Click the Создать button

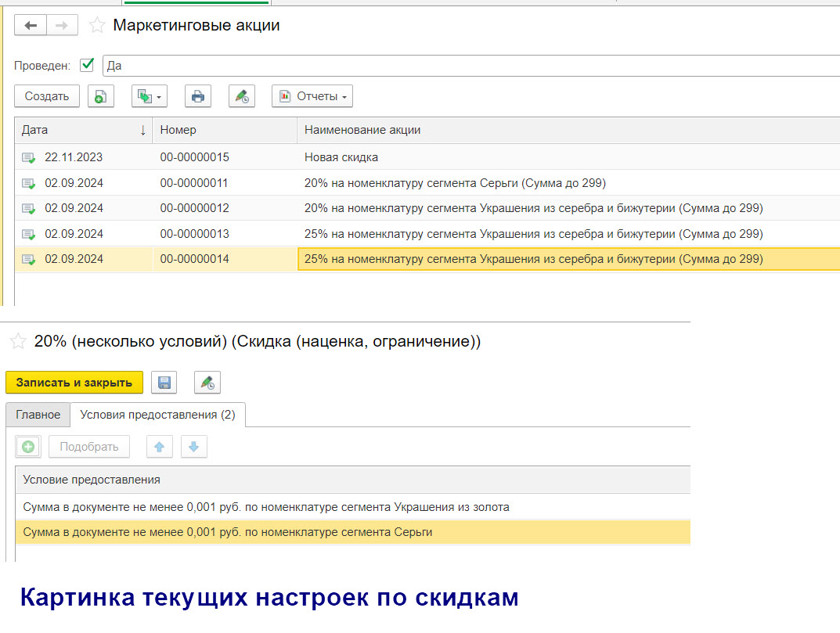click(x=47, y=96)
